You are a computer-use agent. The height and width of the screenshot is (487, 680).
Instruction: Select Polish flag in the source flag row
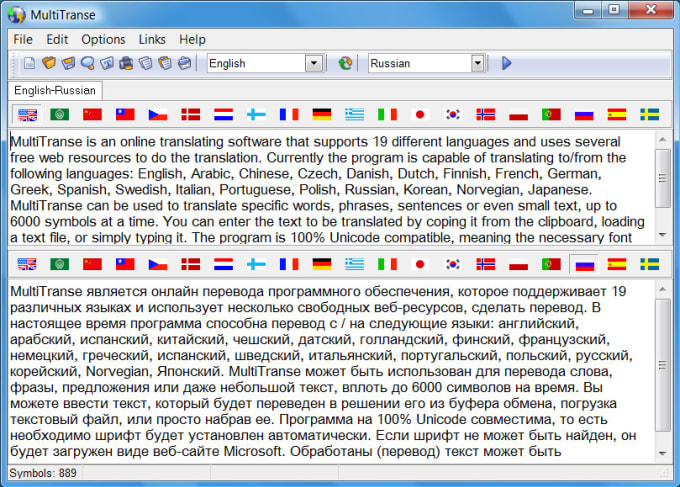tap(518, 114)
